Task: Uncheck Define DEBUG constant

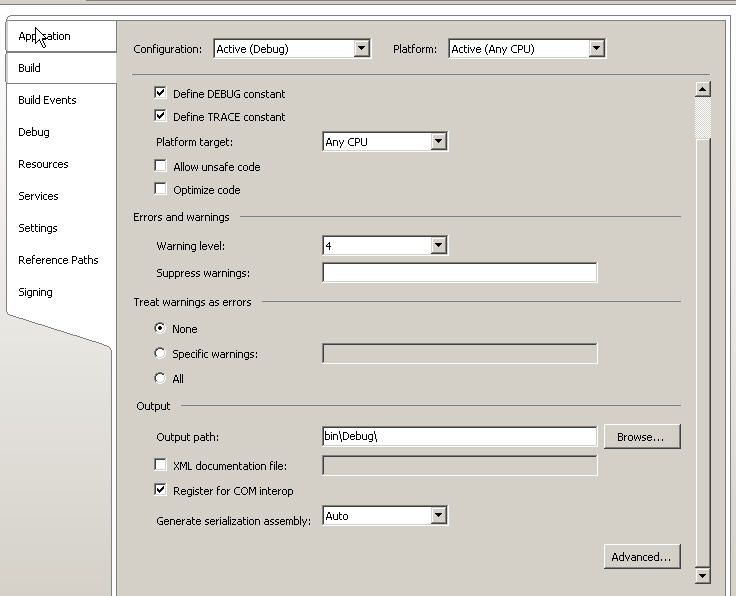Action: pyautogui.click(x=161, y=92)
